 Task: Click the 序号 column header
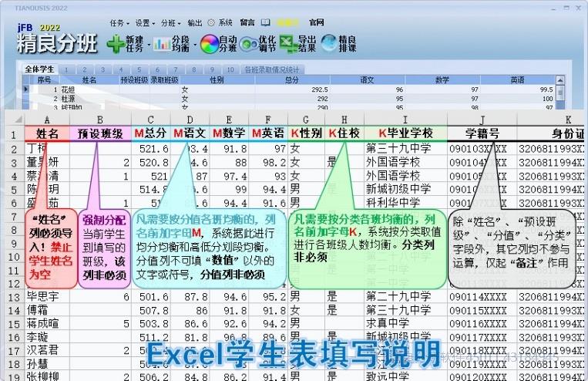click(44, 80)
